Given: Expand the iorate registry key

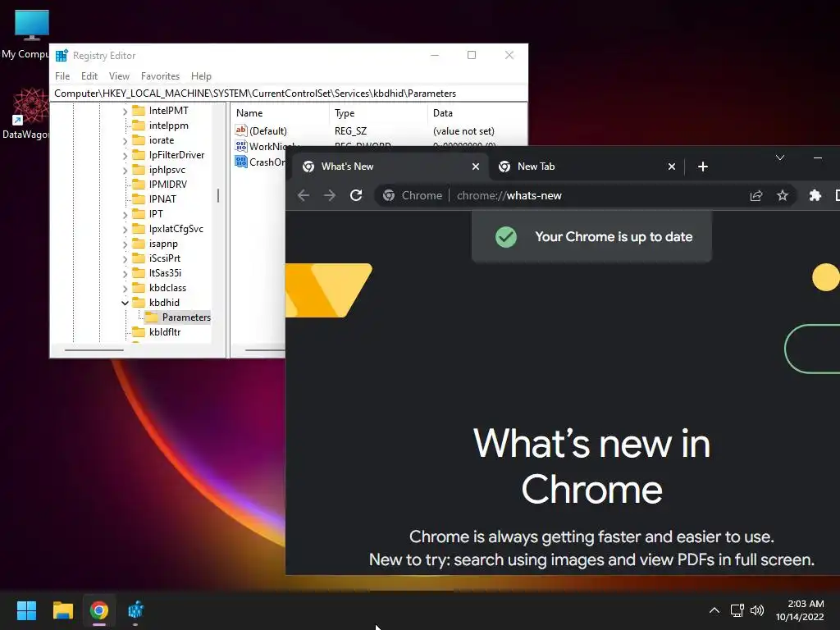Looking at the screenshot, I should (125, 141).
